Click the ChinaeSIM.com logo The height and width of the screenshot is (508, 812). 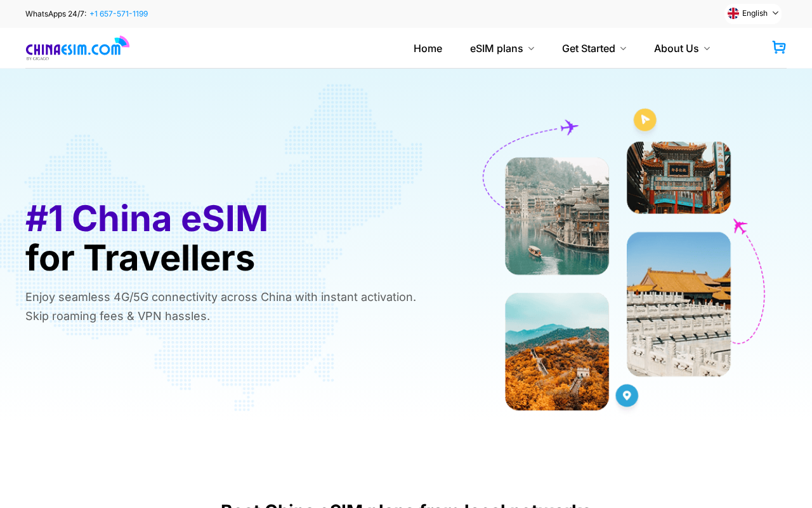[x=77, y=48]
